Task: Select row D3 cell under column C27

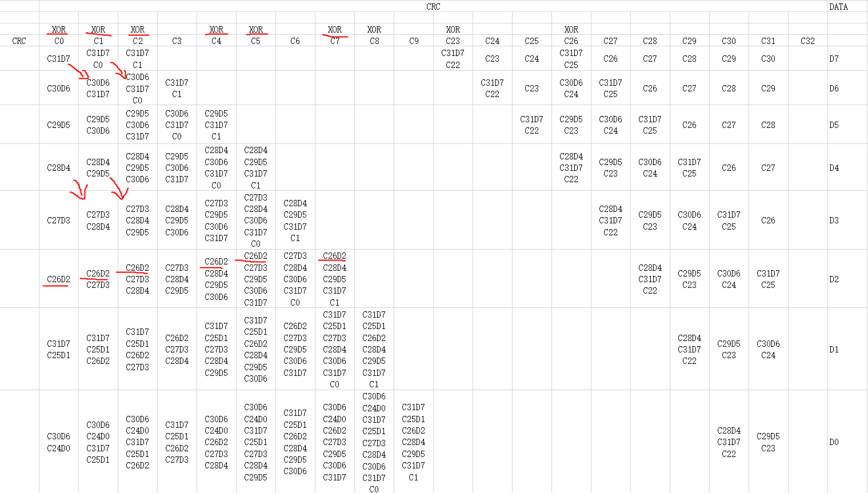Action: coord(611,220)
